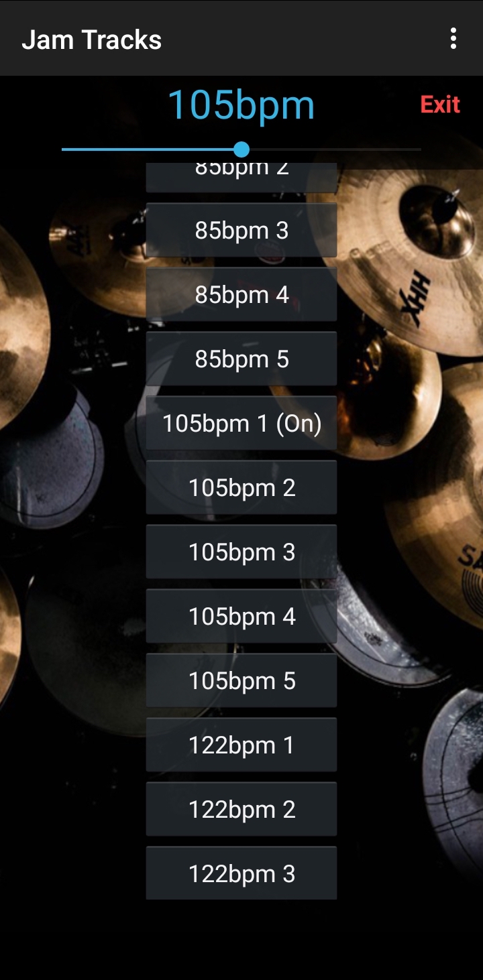
Task: Toggle off the 105bpm 1 (On) track
Action: point(241,423)
